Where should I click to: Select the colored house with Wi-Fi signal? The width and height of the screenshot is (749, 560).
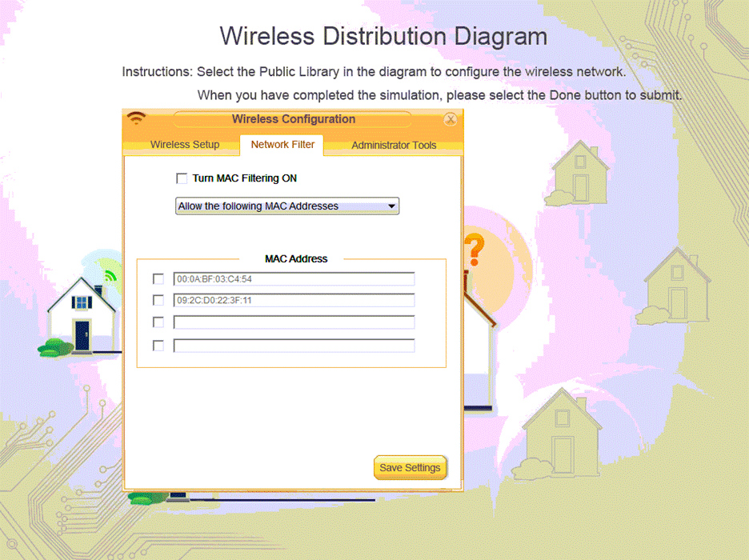click(x=80, y=314)
